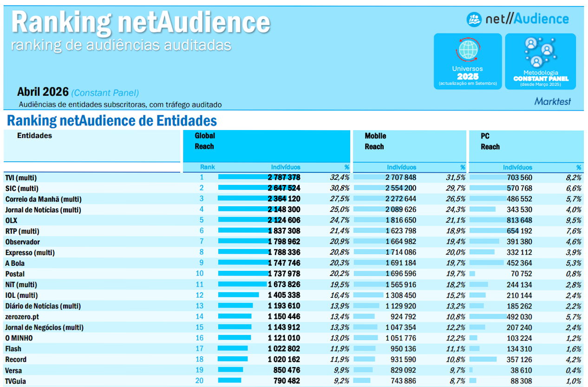Click the mobile reach value 2 707 848
Image resolution: width=588 pixels, height=387 pixels.
pyautogui.click(x=401, y=177)
